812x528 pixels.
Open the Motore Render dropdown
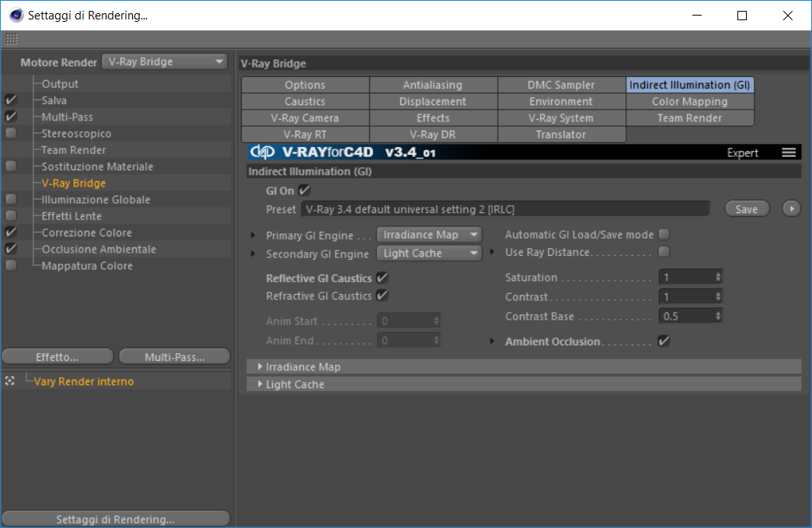pyautogui.click(x=165, y=61)
